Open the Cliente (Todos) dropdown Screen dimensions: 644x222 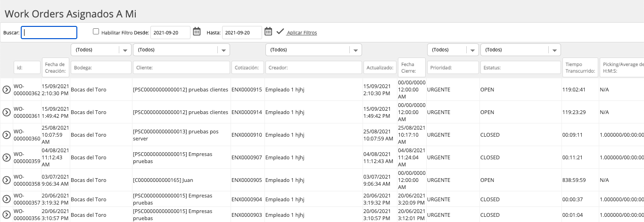182,49
